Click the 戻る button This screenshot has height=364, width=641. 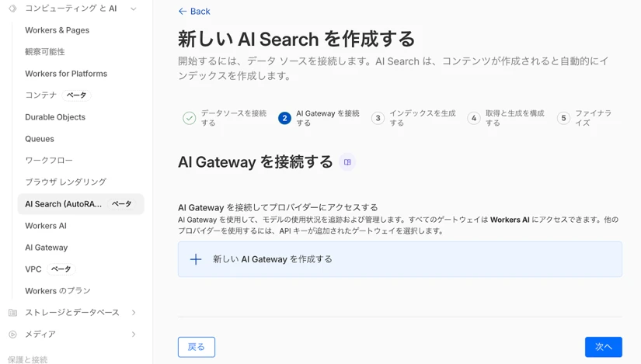196,347
